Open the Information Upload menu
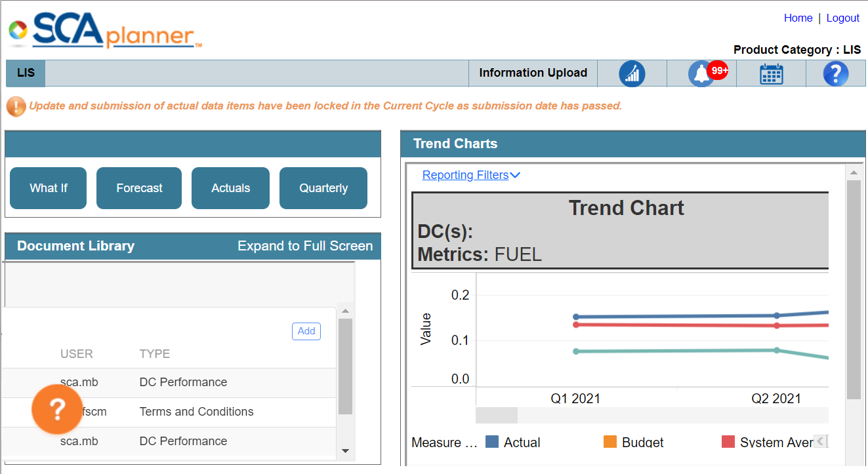The height and width of the screenshot is (474, 868). (533, 73)
